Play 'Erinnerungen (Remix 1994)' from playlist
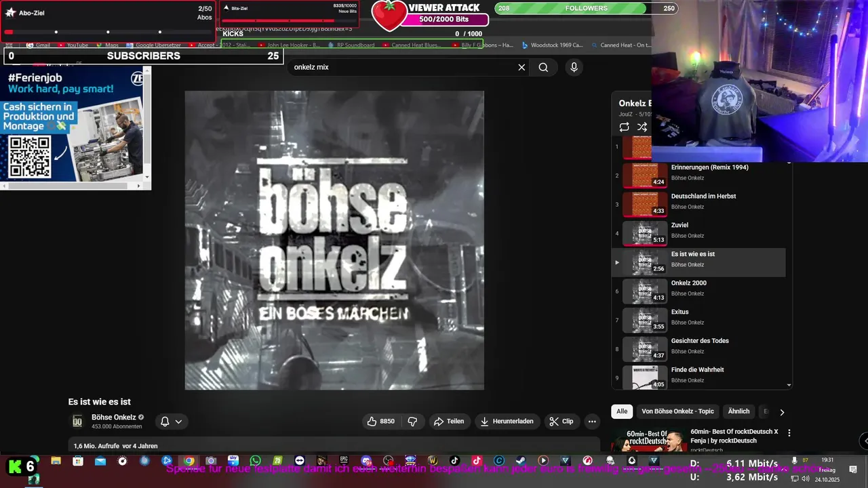 point(698,176)
